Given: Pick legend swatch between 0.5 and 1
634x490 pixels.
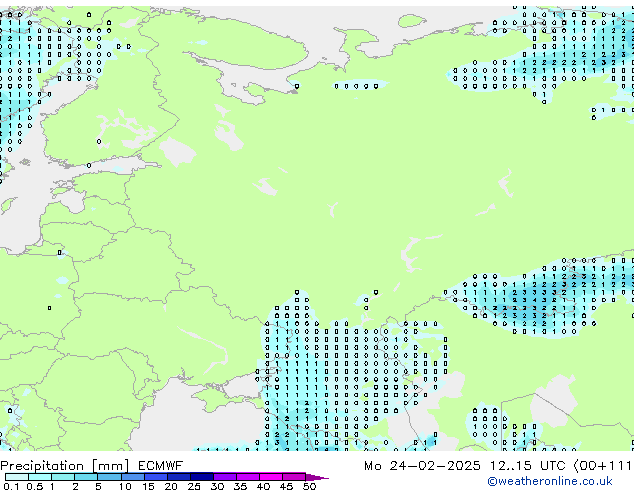Looking at the screenshot, I should pyautogui.click(x=40, y=477).
